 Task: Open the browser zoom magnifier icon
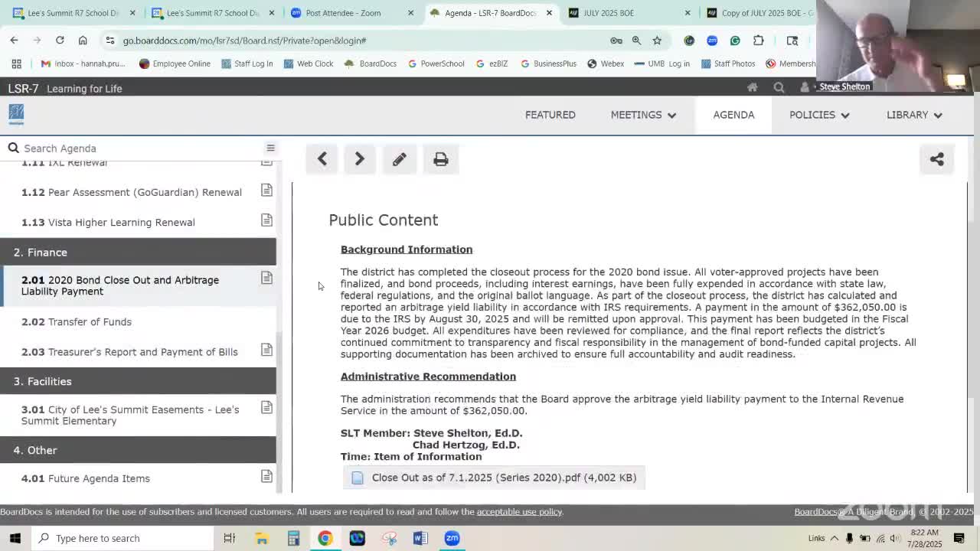(x=636, y=41)
